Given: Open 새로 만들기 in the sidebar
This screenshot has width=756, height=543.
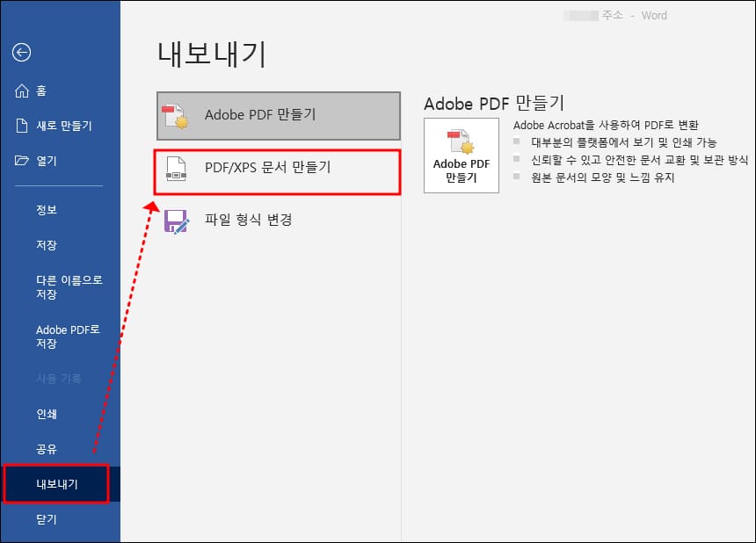Looking at the screenshot, I should (x=61, y=126).
